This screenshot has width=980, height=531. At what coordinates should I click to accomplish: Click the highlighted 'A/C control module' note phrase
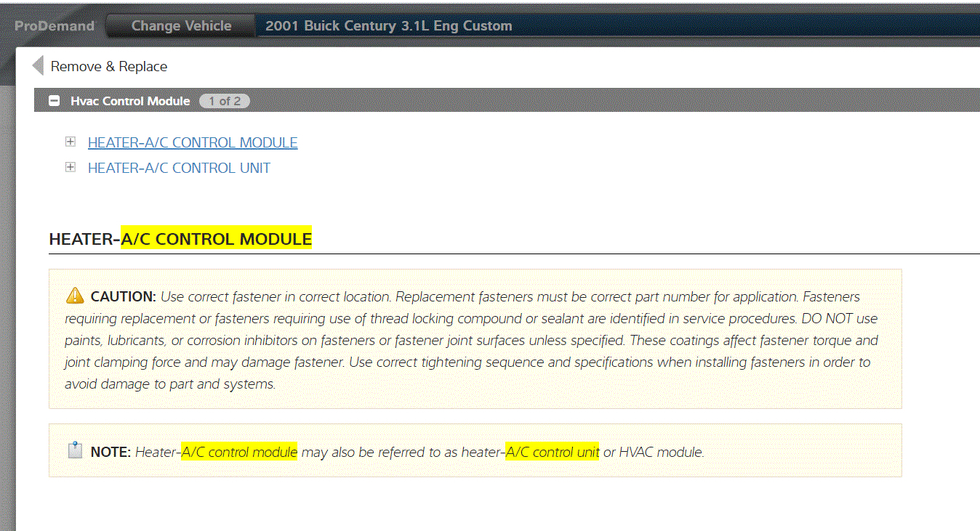coord(240,452)
